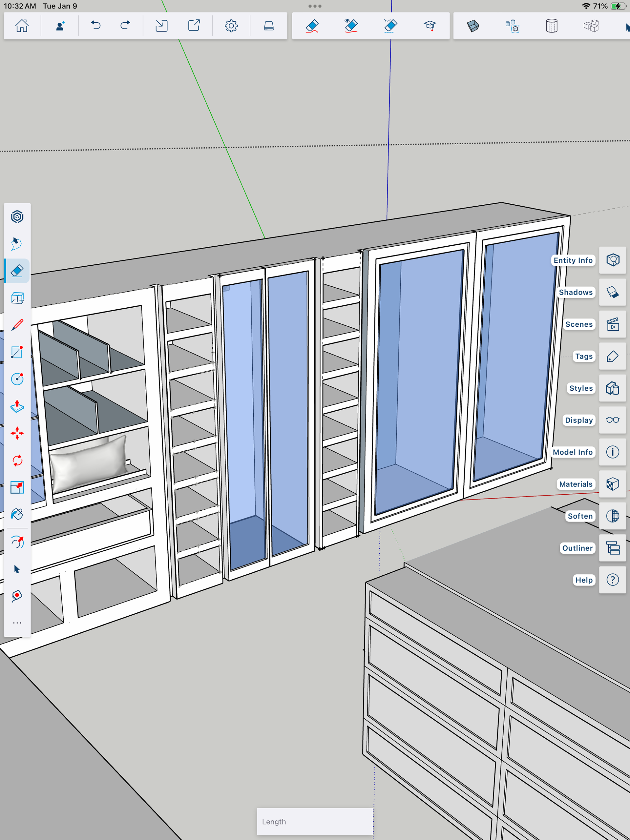Select the Move tool
The image size is (630, 840).
click(x=17, y=433)
